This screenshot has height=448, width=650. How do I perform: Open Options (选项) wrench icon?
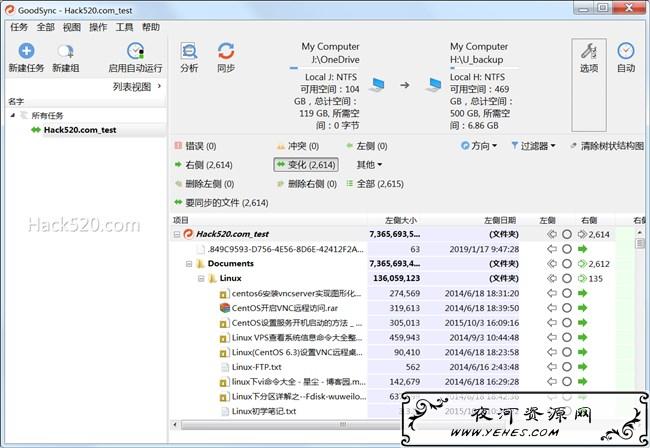click(589, 51)
